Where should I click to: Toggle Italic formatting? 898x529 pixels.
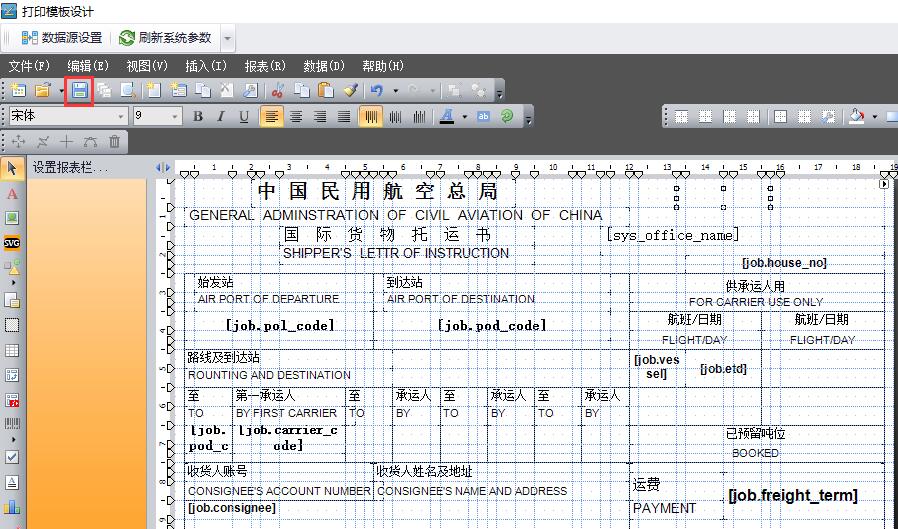pos(221,117)
